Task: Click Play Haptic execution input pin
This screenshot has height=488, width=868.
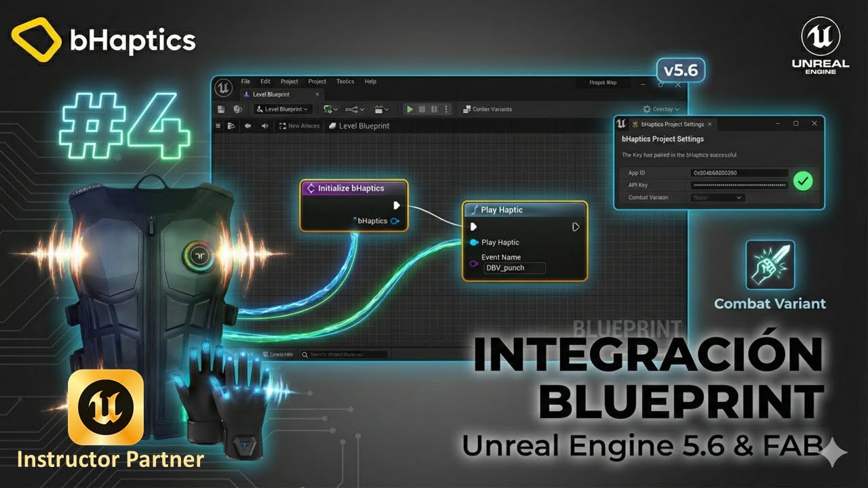Action: tap(473, 227)
